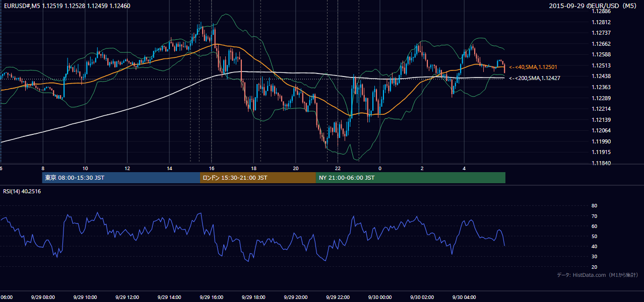Click hour marker 0 under price chart
The height and width of the screenshot is (302, 644).
tap(380, 168)
